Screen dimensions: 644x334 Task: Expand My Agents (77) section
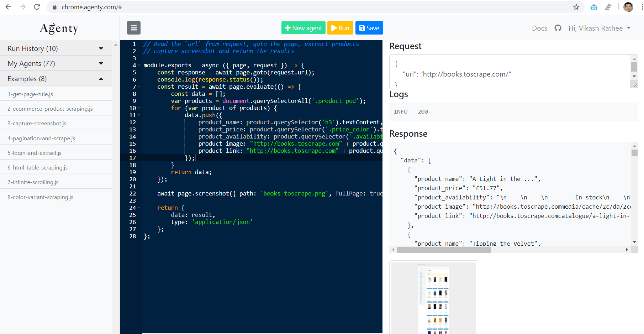(x=56, y=63)
